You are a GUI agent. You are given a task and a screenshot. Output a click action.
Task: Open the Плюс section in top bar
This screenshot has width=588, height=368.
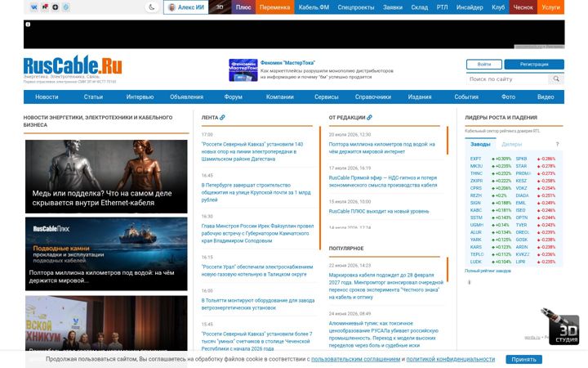click(243, 7)
